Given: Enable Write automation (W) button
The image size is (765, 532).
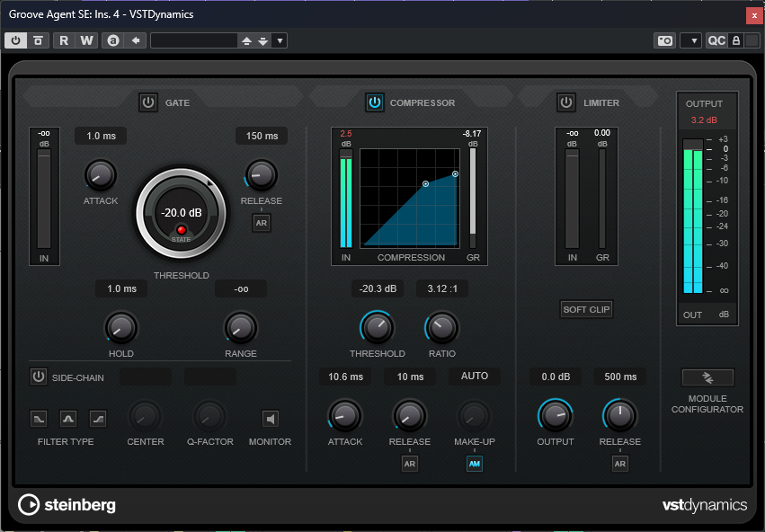Looking at the screenshot, I should coord(87,40).
